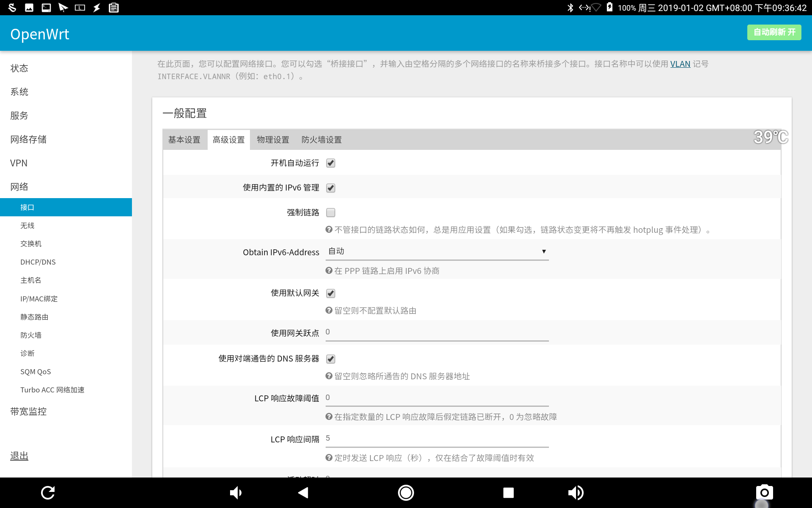Open the 无线 sidebar page
The width and height of the screenshot is (812, 508).
coord(27,226)
